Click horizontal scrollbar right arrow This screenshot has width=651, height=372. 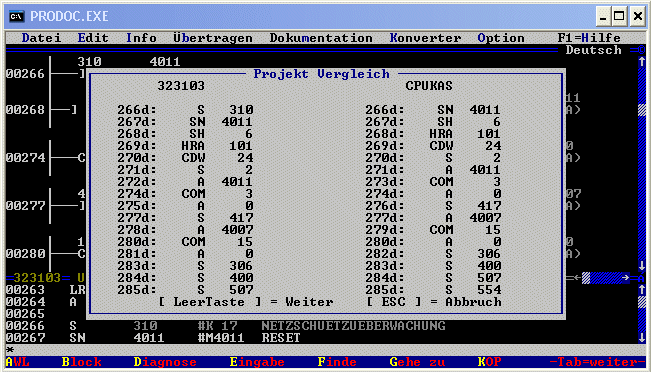(x=625, y=278)
